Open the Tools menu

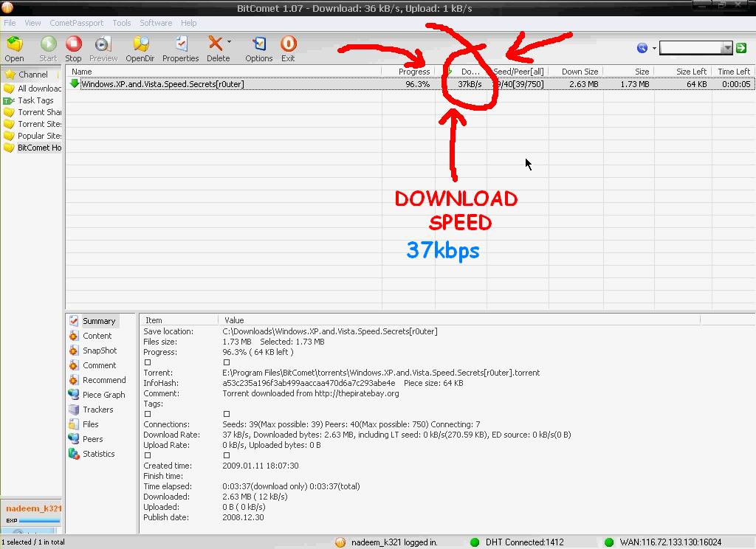pyautogui.click(x=121, y=23)
